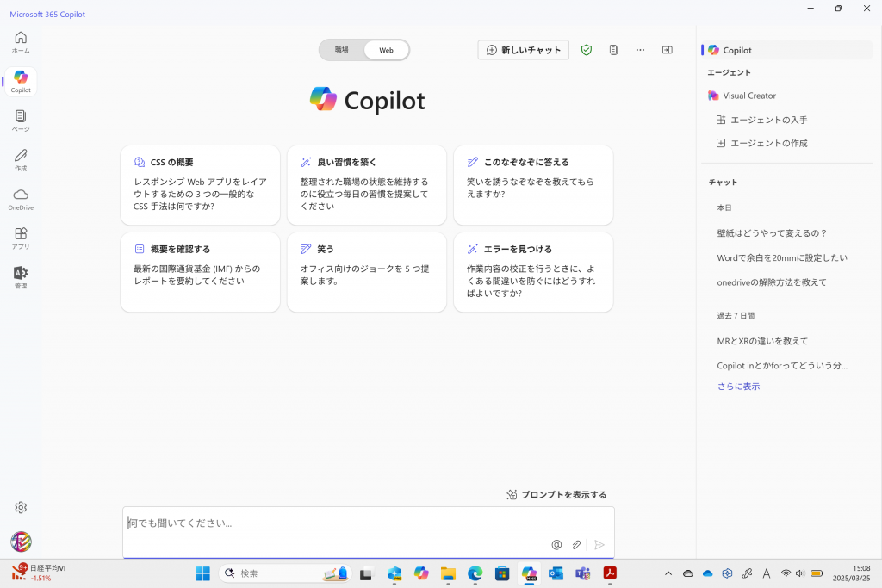Viewport: 882px width, 588px height.
Task: Open Adobe Acrobat from the taskbar
Action: tap(610, 573)
